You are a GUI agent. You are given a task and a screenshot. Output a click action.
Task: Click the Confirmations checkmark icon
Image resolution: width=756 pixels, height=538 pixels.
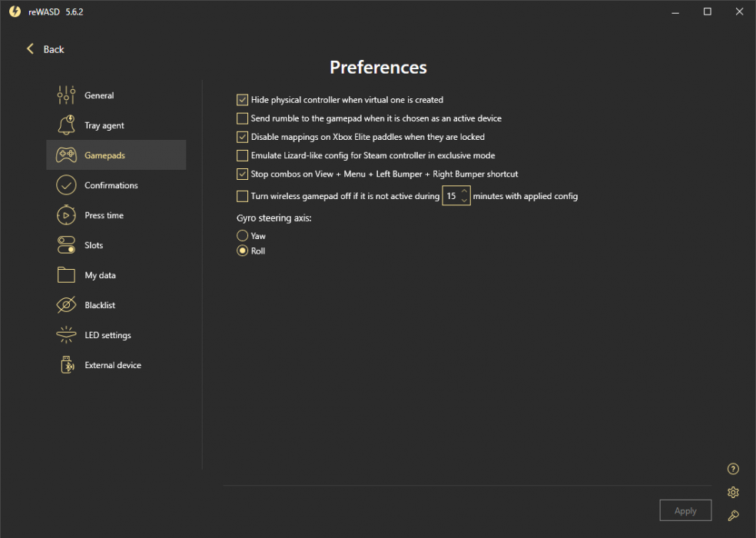(67, 185)
